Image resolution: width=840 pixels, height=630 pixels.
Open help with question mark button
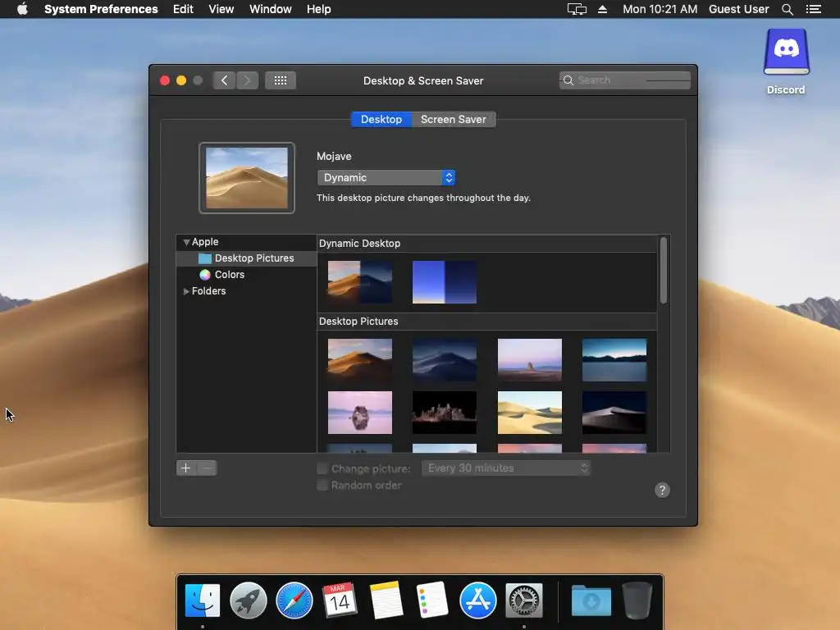(662, 490)
